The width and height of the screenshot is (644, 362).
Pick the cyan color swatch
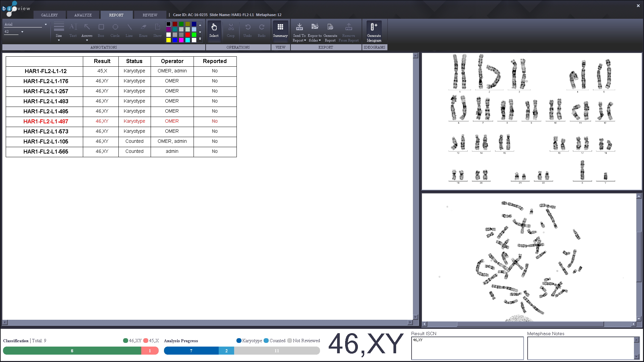click(x=188, y=40)
